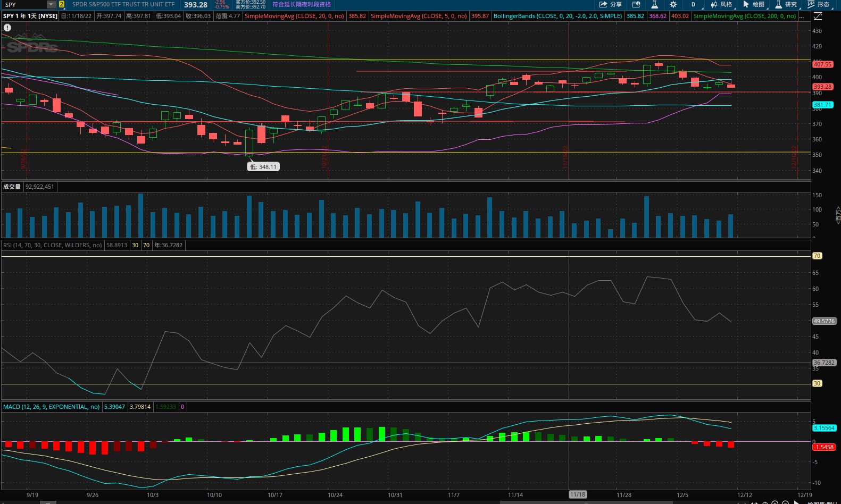This screenshot has height=504, width=841.
Task: Click the flask analysis icon
Action: 655,4
